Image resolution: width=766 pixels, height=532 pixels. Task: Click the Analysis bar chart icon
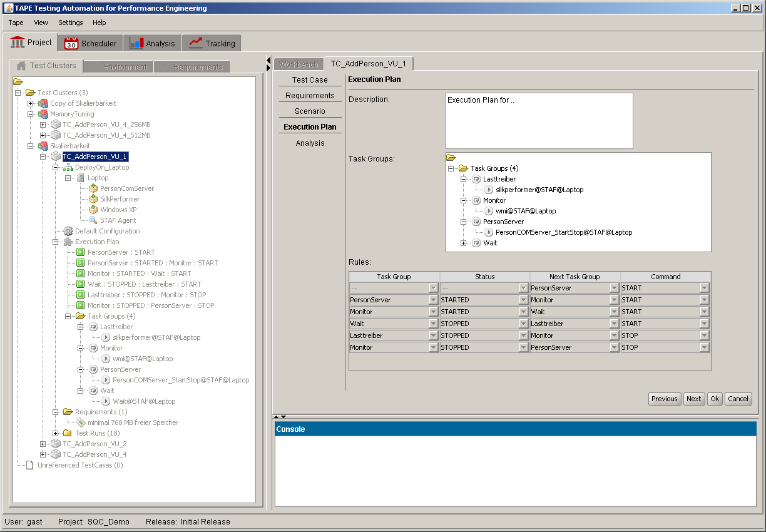(136, 43)
